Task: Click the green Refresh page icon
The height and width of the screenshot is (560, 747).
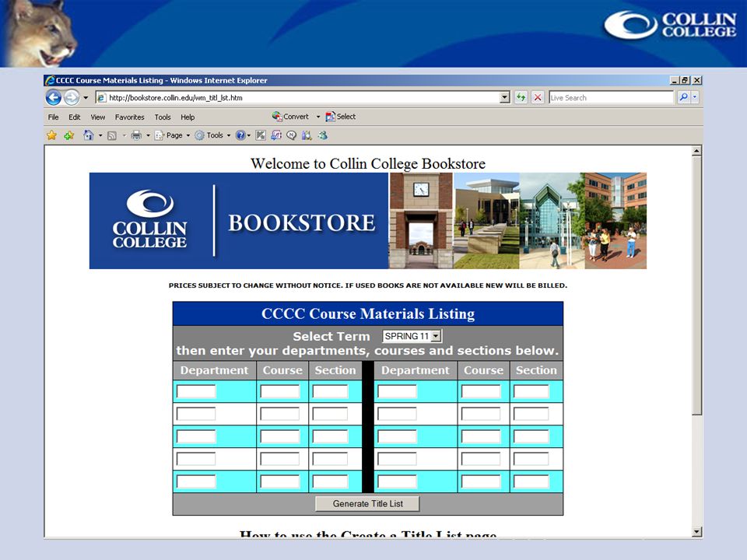Action: pyautogui.click(x=521, y=98)
